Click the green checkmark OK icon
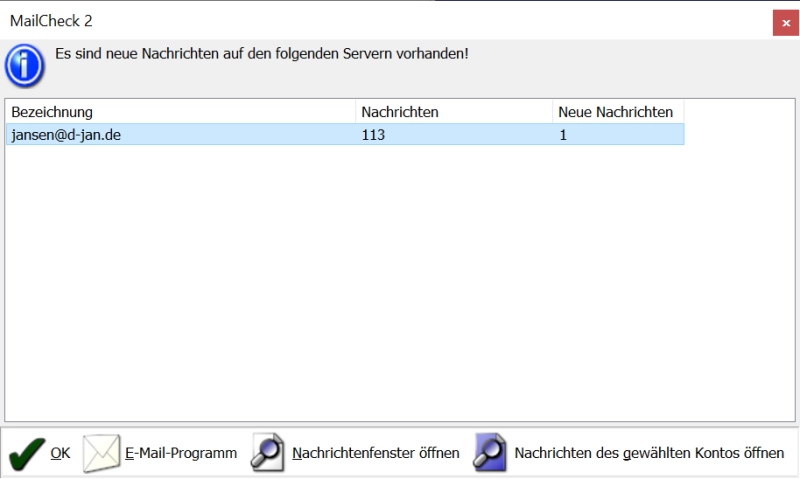Viewport: 800px width, 479px height. coord(25,453)
